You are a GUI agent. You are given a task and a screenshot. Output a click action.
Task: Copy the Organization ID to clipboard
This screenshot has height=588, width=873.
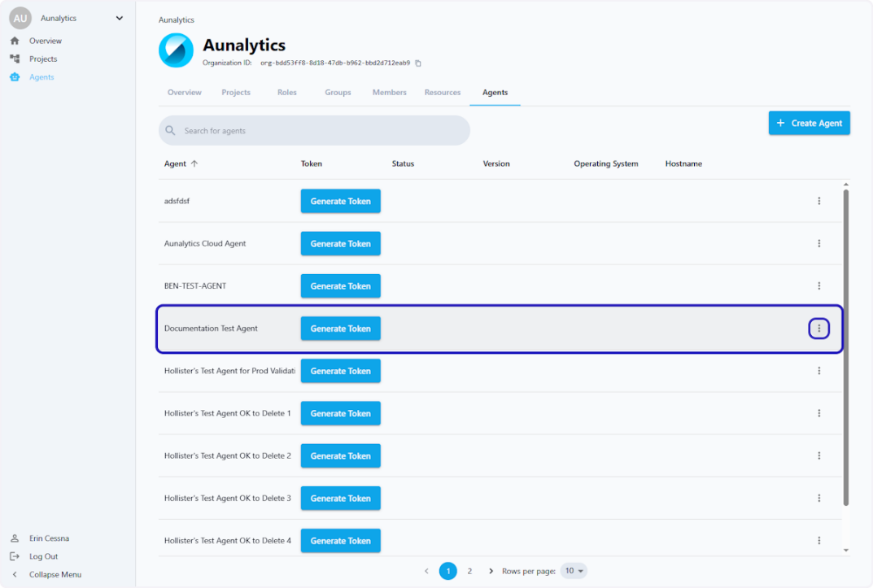pyautogui.click(x=418, y=63)
